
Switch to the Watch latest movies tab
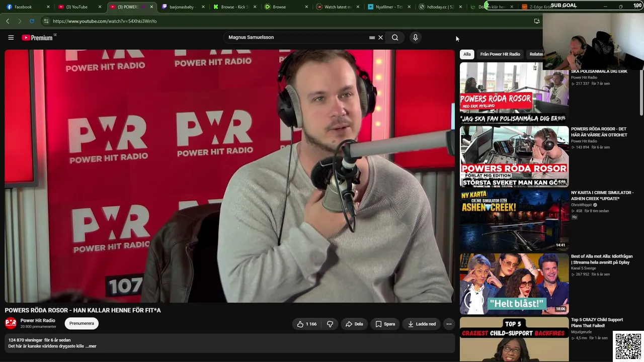(x=338, y=7)
